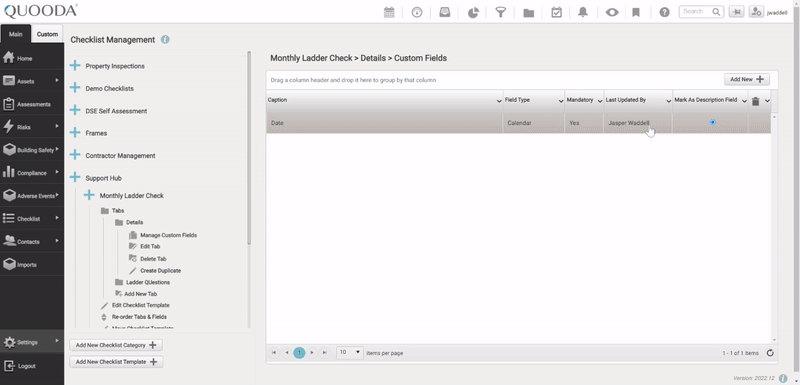This screenshot has height=385, width=800.
Task: Open the Settings sidebar menu
Action: coord(32,342)
